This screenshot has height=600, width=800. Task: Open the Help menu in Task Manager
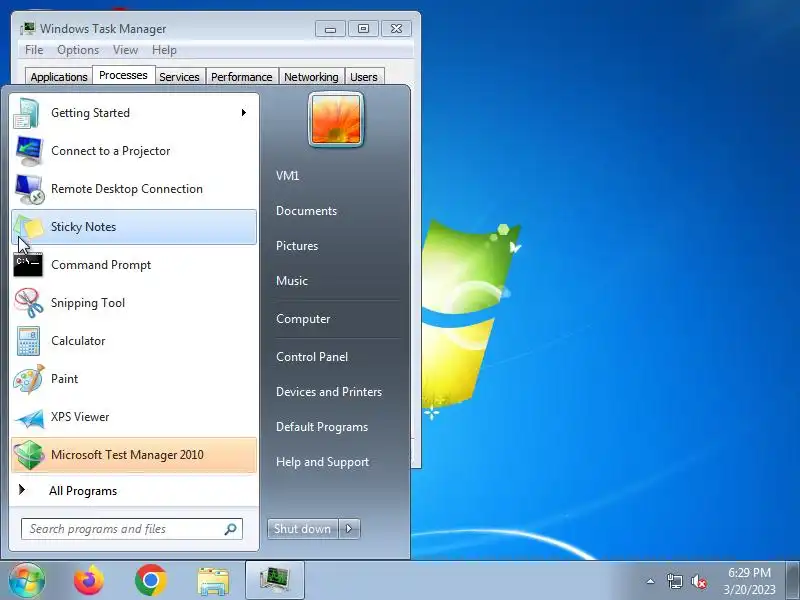tap(164, 50)
